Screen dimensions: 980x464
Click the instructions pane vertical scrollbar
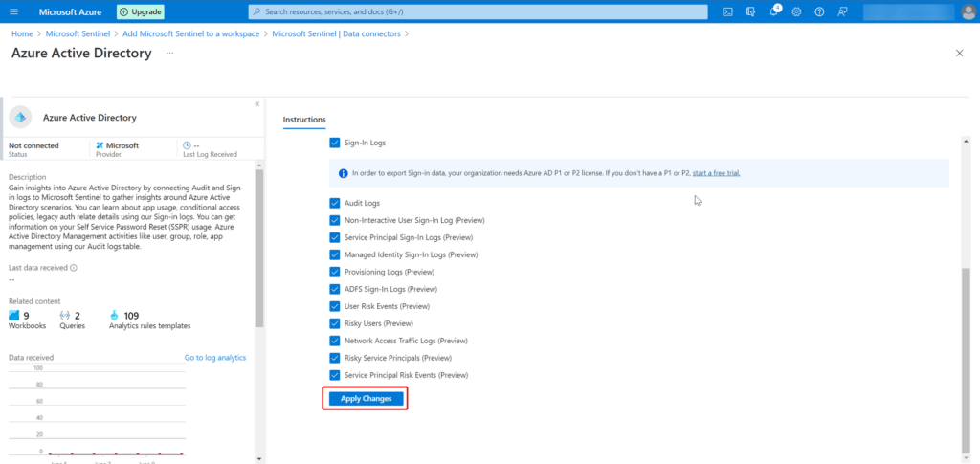tap(966, 359)
